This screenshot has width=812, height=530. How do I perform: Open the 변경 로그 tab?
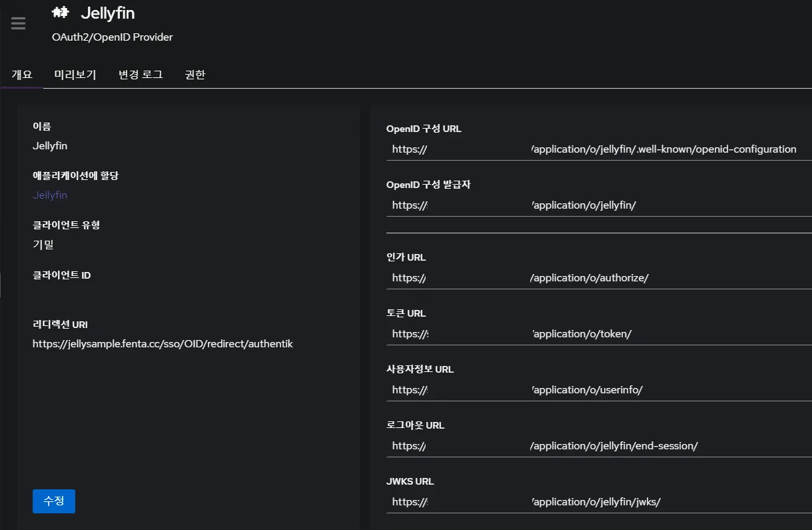[139, 74]
